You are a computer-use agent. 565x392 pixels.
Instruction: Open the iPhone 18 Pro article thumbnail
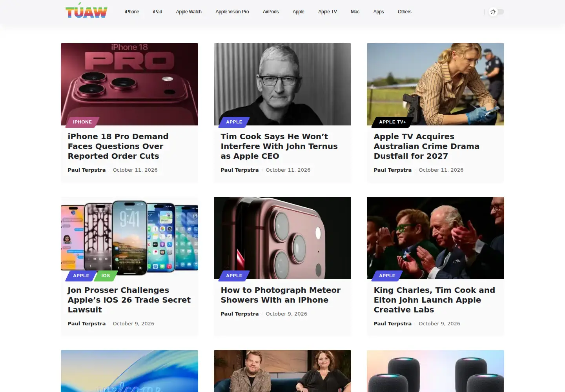pos(129,84)
